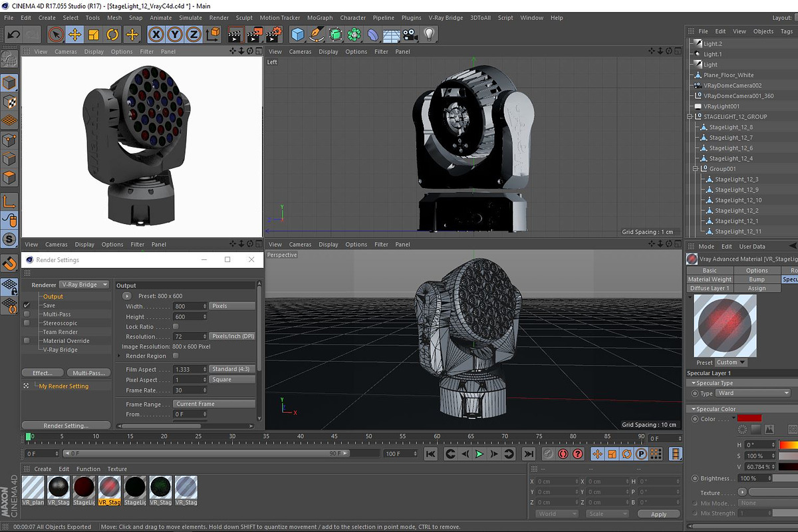Click the Autokeying icon
This screenshot has height=532, width=798.
[563, 454]
